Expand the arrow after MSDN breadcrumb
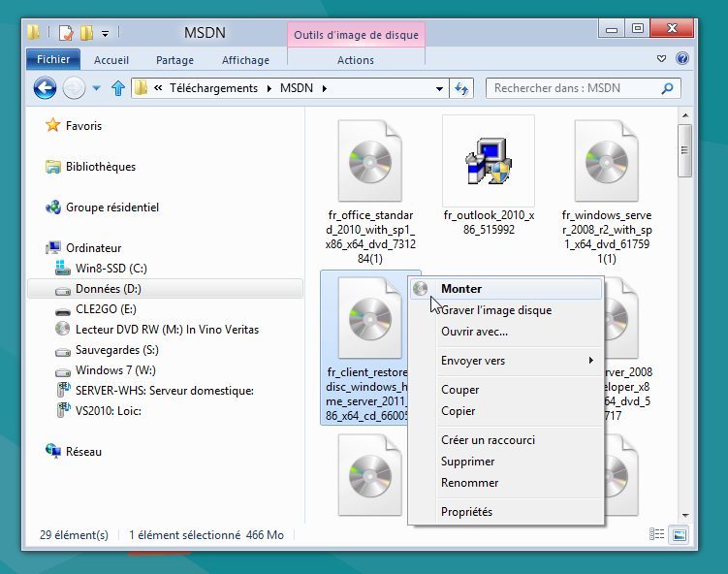 tap(325, 88)
